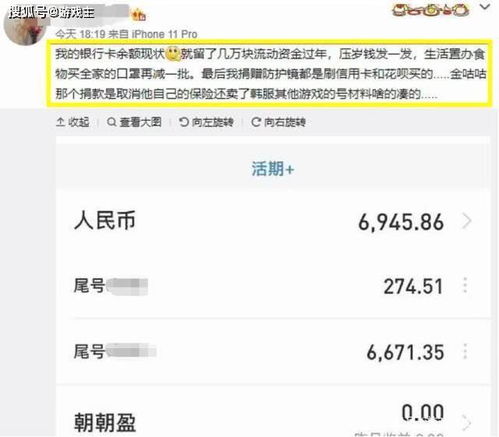This screenshot has width=499, height=437.
Task: Expand the 朝朝盈 row chevron
Action: click(x=467, y=423)
